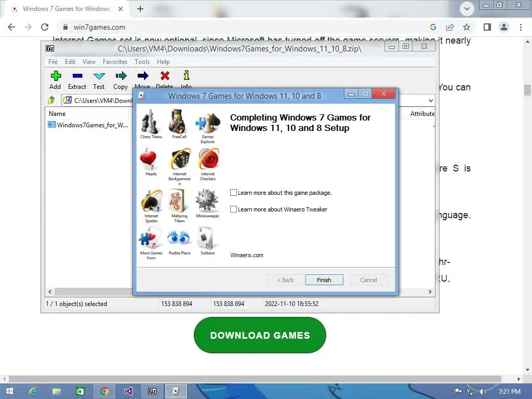Viewport: 532px width, 399px height.
Task: Open the 7-Zip Help menu
Action: (x=163, y=62)
